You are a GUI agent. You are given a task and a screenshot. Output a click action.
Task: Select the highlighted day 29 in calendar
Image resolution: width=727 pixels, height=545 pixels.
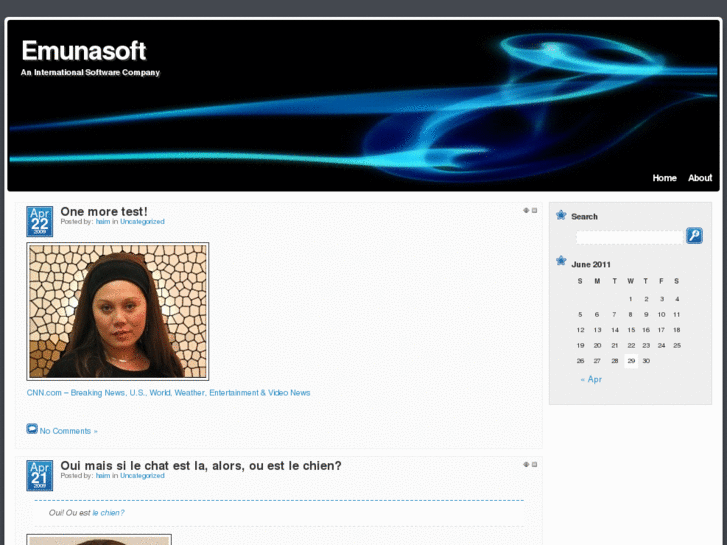[x=631, y=361]
